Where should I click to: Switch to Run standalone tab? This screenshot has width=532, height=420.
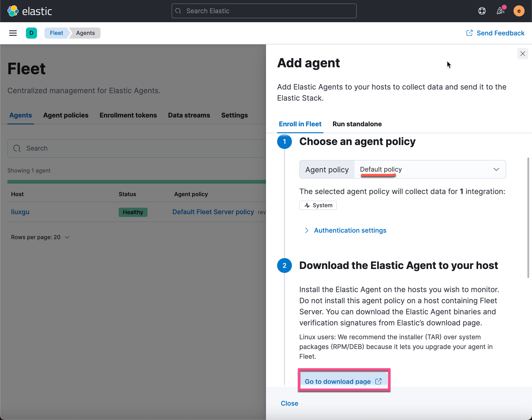[x=357, y=124]
